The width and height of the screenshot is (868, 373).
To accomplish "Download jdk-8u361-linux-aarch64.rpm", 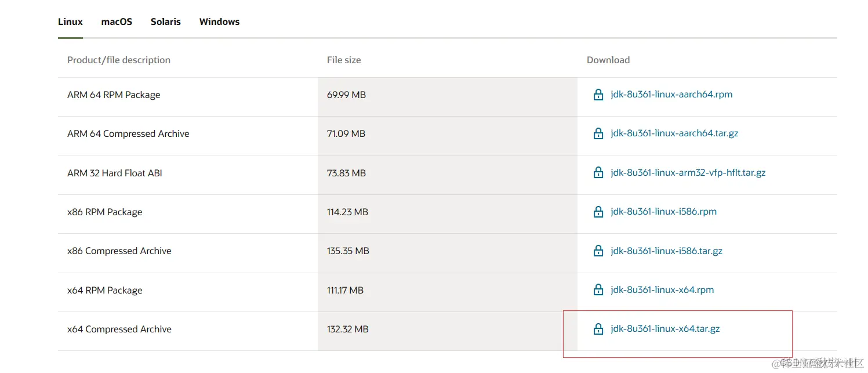I will [671, 95].
